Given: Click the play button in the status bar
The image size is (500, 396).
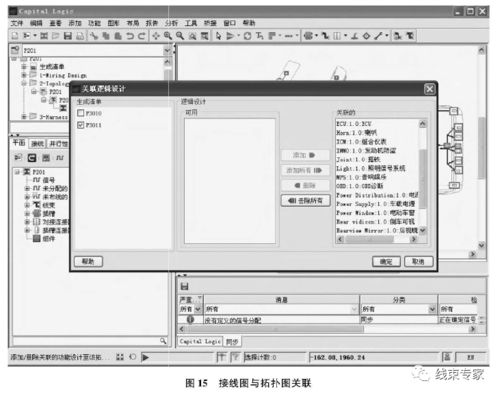Looking at the screenshot, I should tap(145, 357).
